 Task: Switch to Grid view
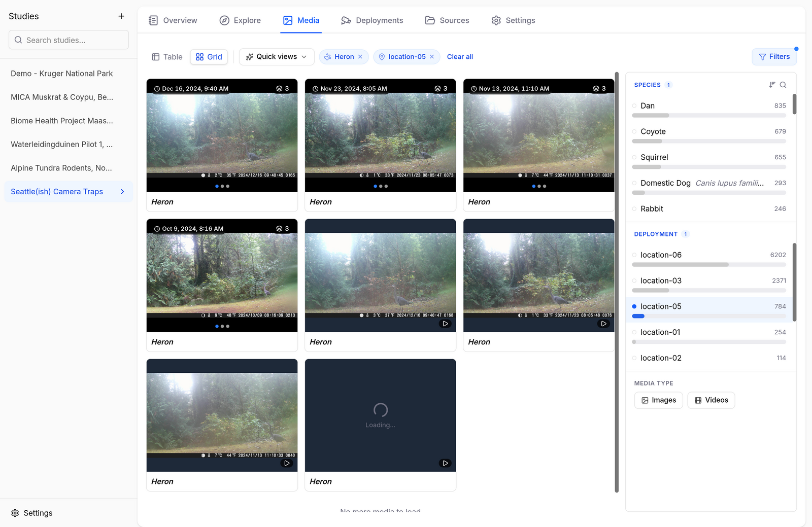pos(209,57)
